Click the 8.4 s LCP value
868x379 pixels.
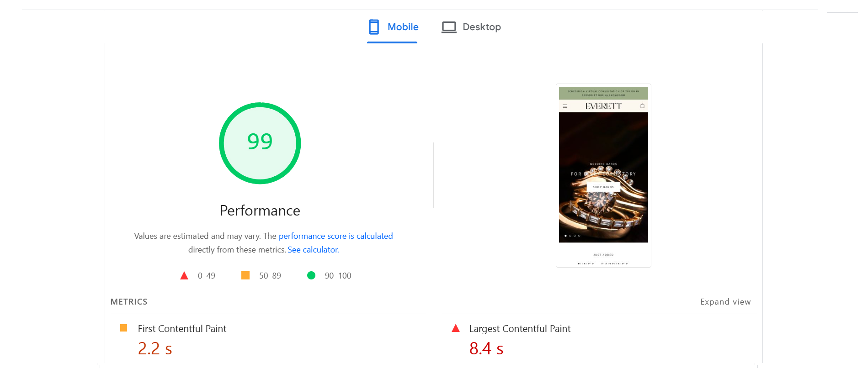[x=486, y=349]
